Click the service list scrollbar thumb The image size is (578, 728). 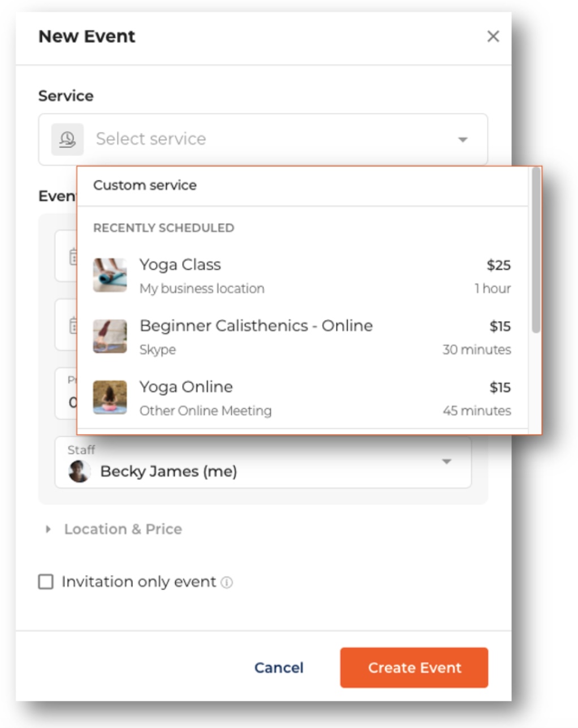pos(536,250)
